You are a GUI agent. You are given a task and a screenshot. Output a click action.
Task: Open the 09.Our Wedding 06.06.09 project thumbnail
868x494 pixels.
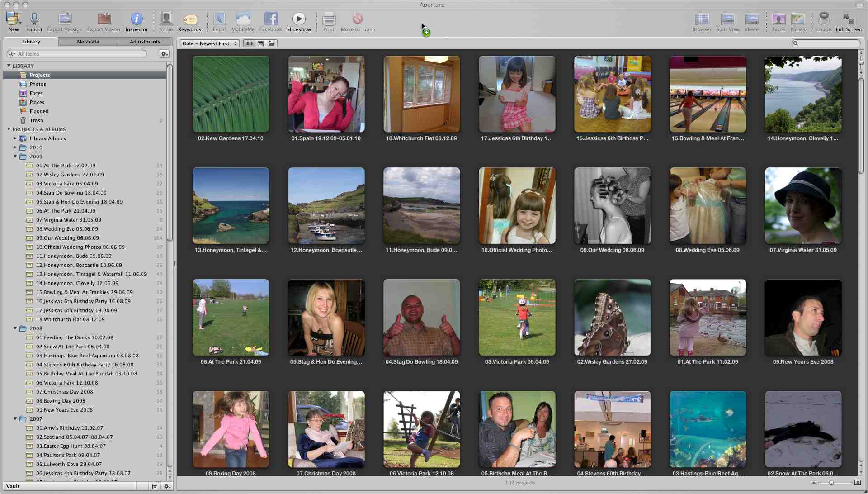tap(612, 206)
